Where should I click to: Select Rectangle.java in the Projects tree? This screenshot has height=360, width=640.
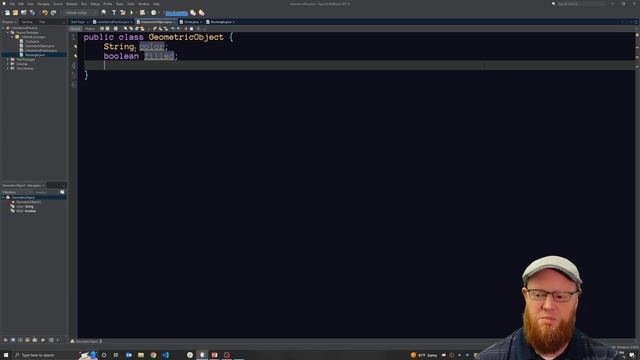pyautogui.click(x=35, y=55)
